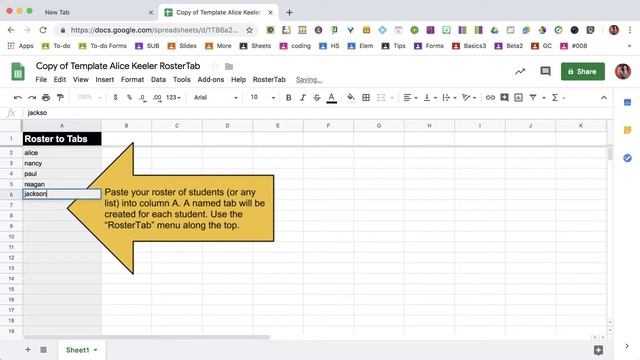This screenshot has height=360, width=640.
Task: Open the File menu
Action: (41, 80)
